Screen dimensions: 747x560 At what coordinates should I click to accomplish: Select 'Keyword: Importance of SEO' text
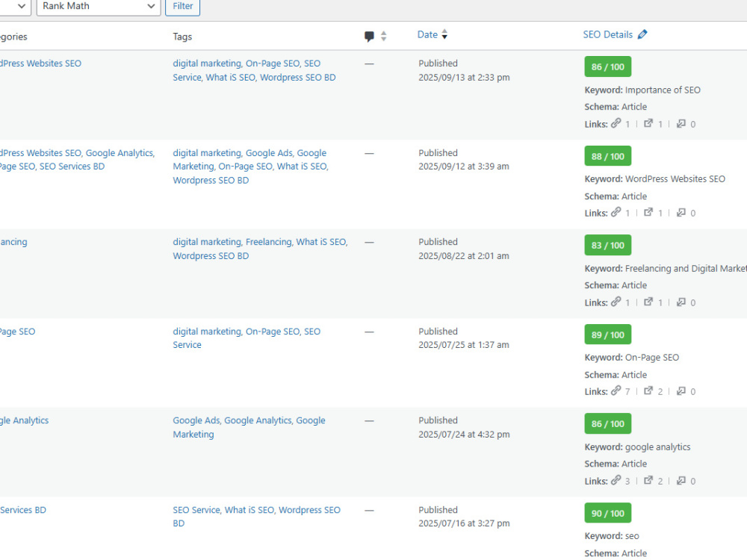pyautogui.click(x=642, y=90)
